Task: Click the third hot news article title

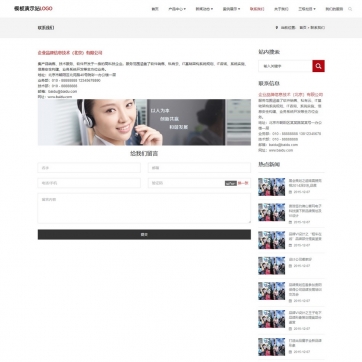Action: 305,236
